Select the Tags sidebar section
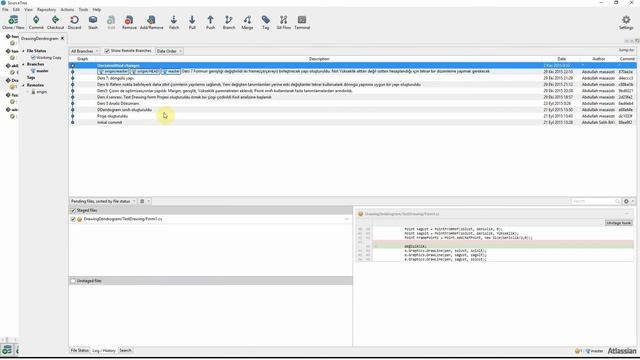Screen dimensions: 640x360 (31, 78)
